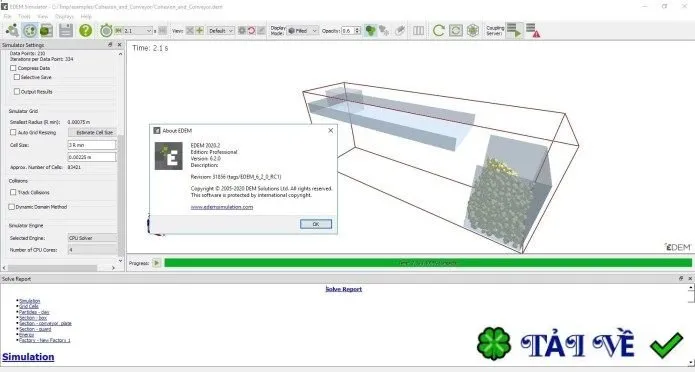Click OK in the About EDEM dialog
The height and width of the screenshot is (372, 695).
tap(316, 224)
